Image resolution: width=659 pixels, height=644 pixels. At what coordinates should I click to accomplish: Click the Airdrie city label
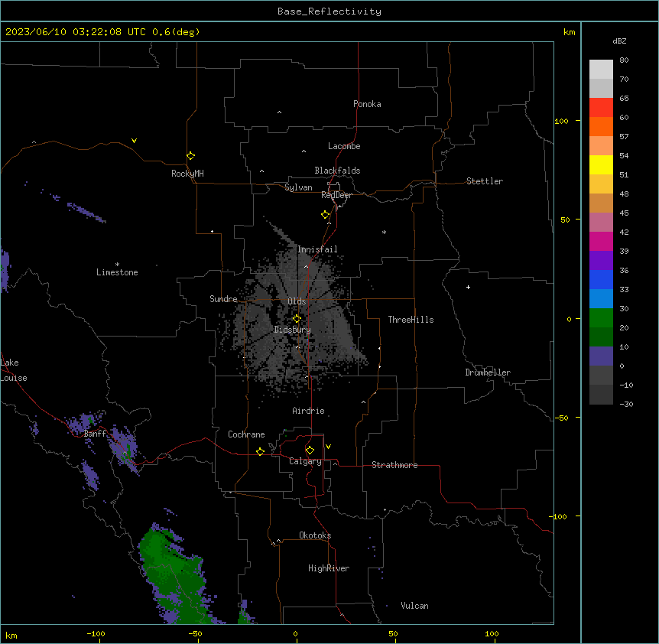308,411
